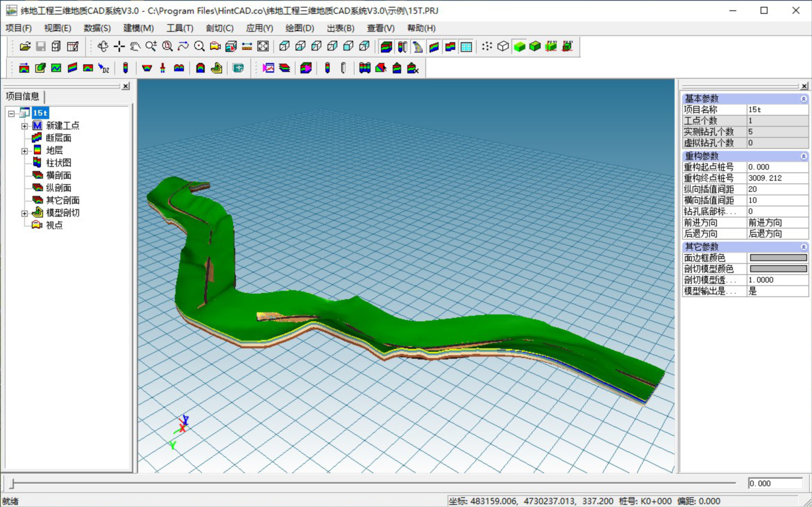Click the 面边框颜色 color swatch
The height and width of the screenshot is (507, 812).
coord(777,258)
